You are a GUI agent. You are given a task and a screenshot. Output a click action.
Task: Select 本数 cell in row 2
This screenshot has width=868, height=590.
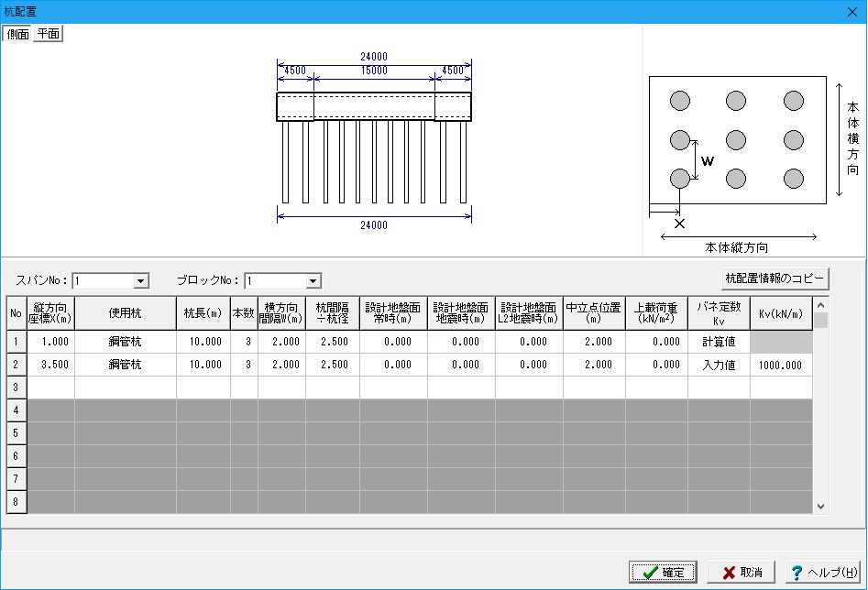coord(244,365)
